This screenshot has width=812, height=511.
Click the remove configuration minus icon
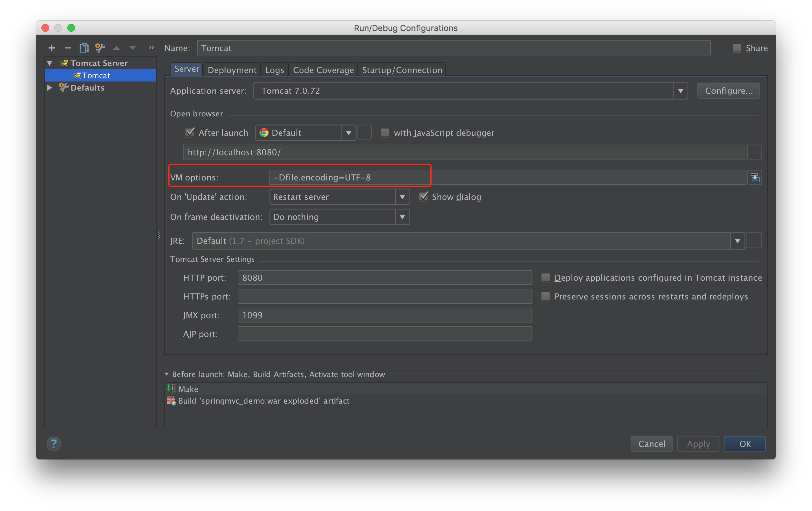(68, 48)
